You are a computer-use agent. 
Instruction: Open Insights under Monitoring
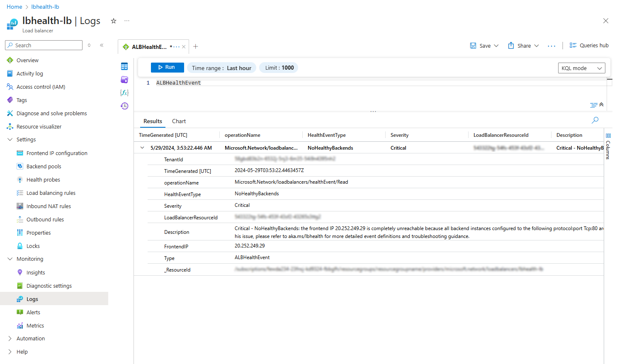tap(36, 272)
